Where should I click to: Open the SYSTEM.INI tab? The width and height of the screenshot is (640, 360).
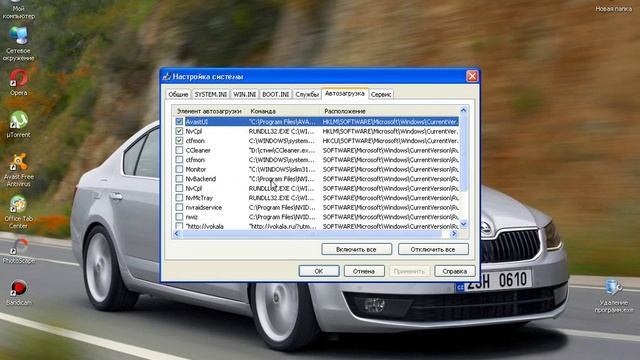(x=211, y=94)
